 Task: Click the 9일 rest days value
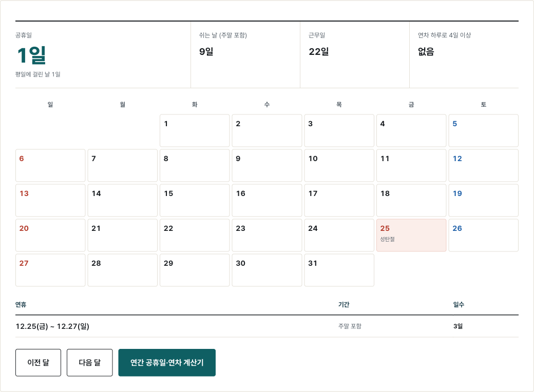(206, 52)
